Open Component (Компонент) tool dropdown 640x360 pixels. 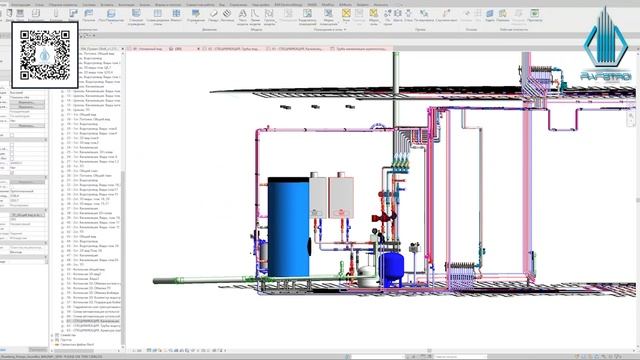tap(36, 16)
